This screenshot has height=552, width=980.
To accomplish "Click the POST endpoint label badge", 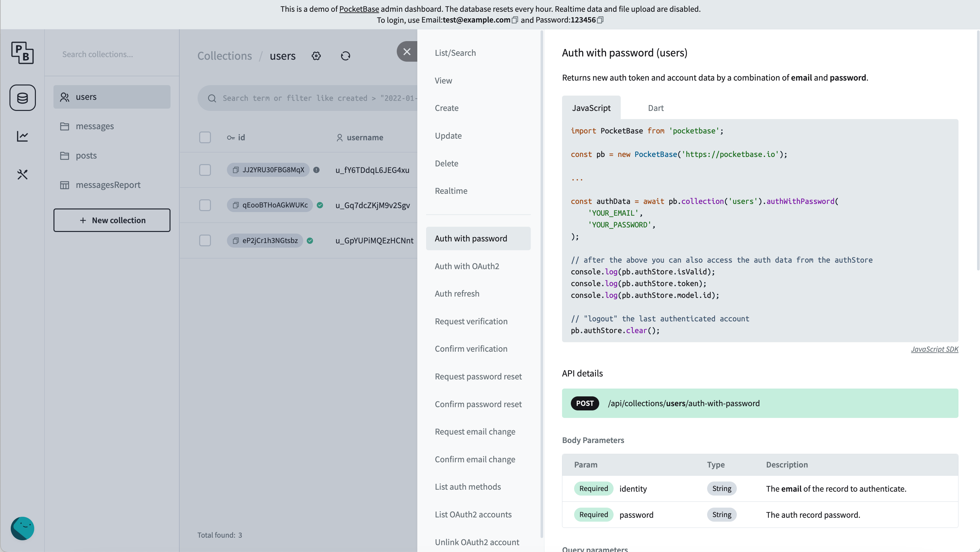I will tap(584, 403).
